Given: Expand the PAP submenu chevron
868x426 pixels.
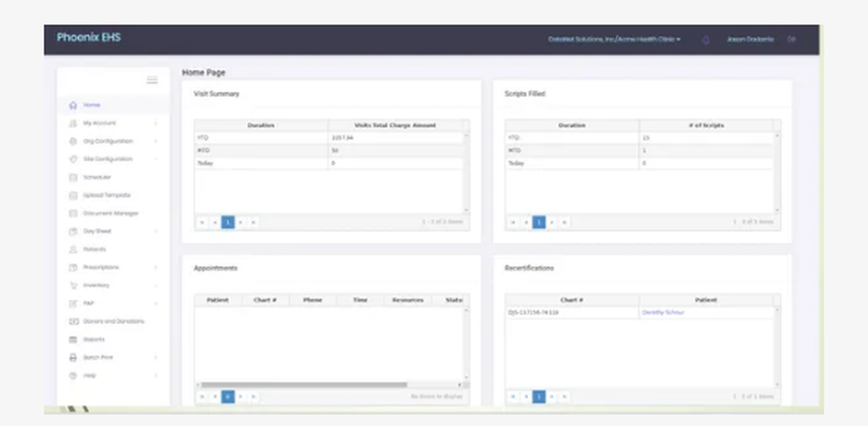Looking at the screenshot, I should coord(155,304).
